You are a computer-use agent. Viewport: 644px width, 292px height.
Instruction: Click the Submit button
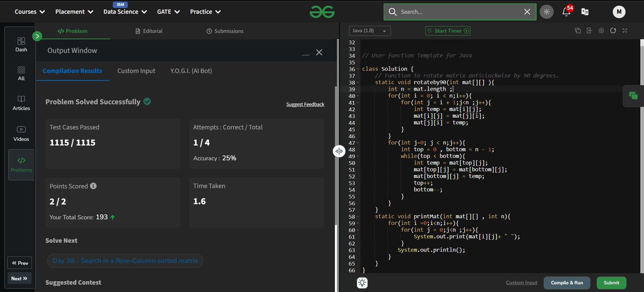611,283
